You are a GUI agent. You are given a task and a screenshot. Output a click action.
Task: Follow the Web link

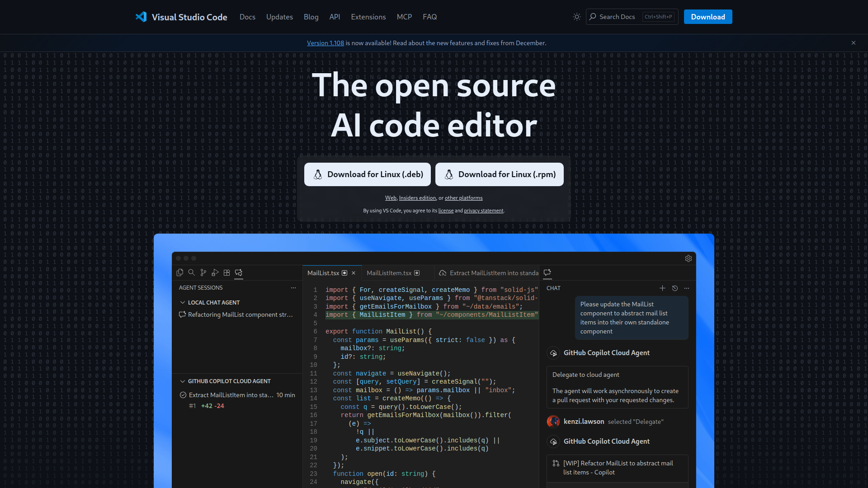(x=391, y=198)
